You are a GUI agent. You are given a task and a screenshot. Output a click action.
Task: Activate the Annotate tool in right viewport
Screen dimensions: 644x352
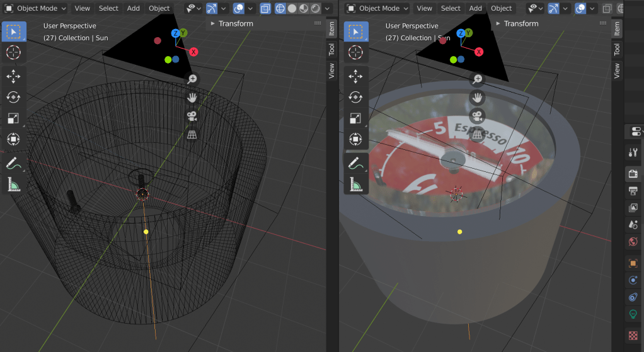[x=355, y=163]
